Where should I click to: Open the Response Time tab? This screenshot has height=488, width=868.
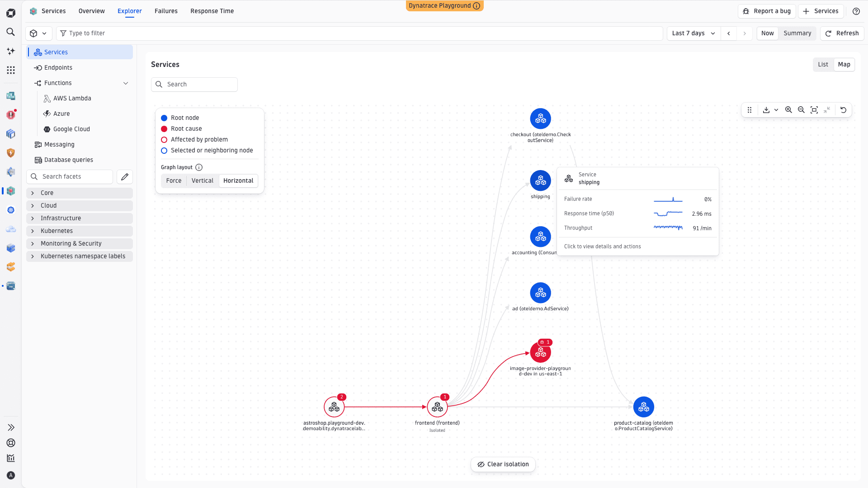(212, 11)
